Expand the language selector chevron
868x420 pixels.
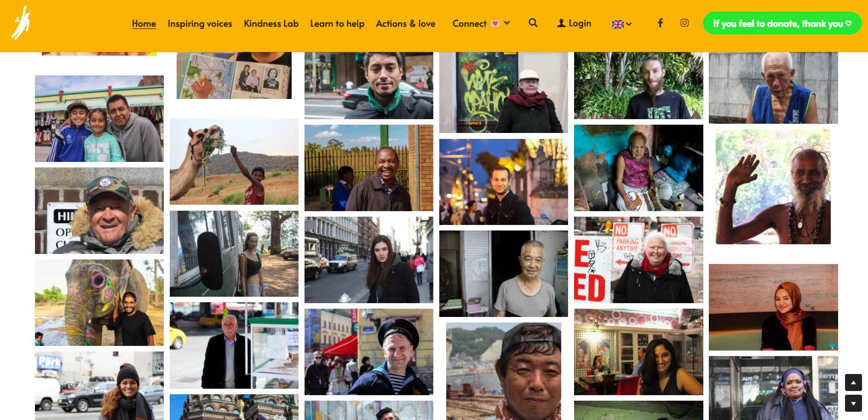(629, 24)
